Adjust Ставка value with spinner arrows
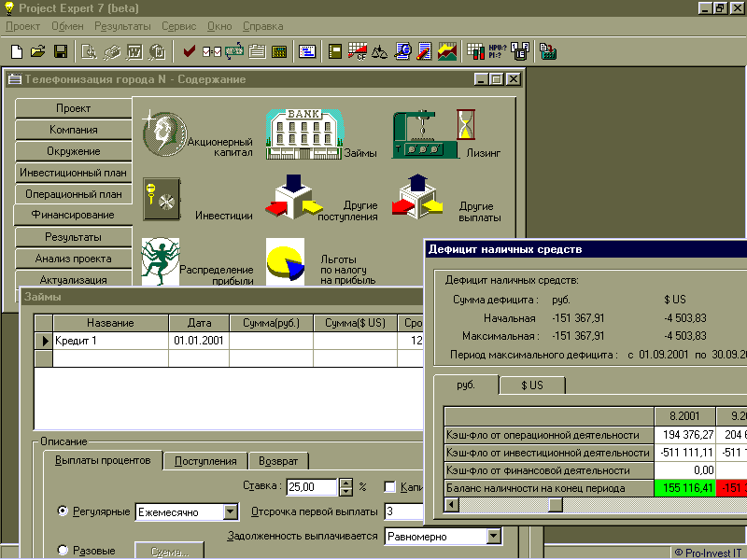The height and width of the screenshot is (560, 747). 345,486
